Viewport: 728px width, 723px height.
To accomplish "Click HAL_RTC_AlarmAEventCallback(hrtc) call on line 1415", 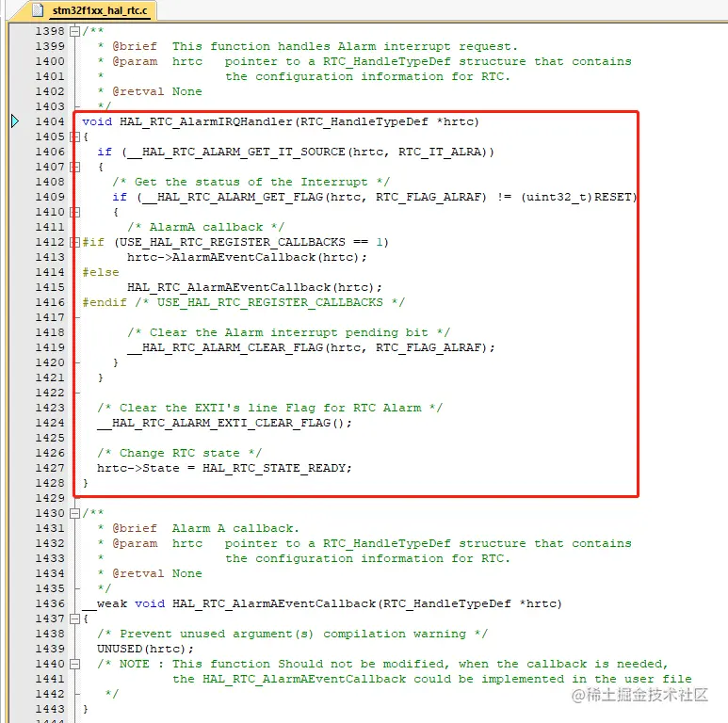I will coord(251,287).
